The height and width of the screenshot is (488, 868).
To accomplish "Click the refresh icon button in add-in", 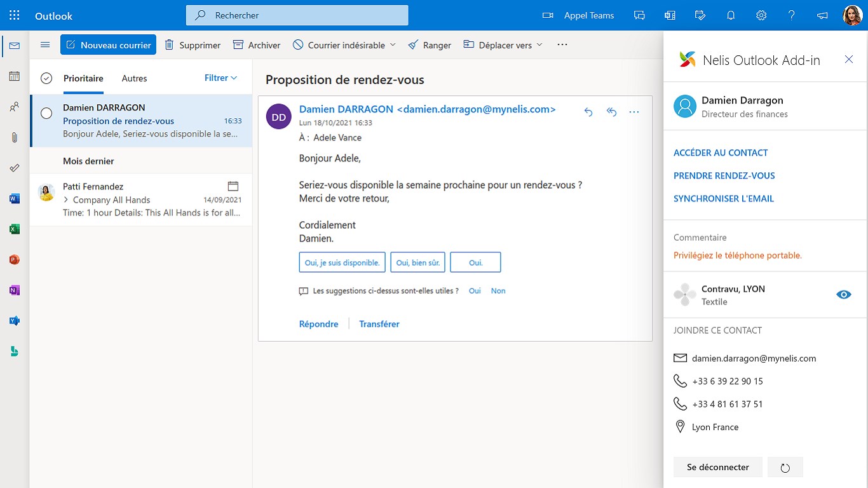I will (x=785, y=467).
